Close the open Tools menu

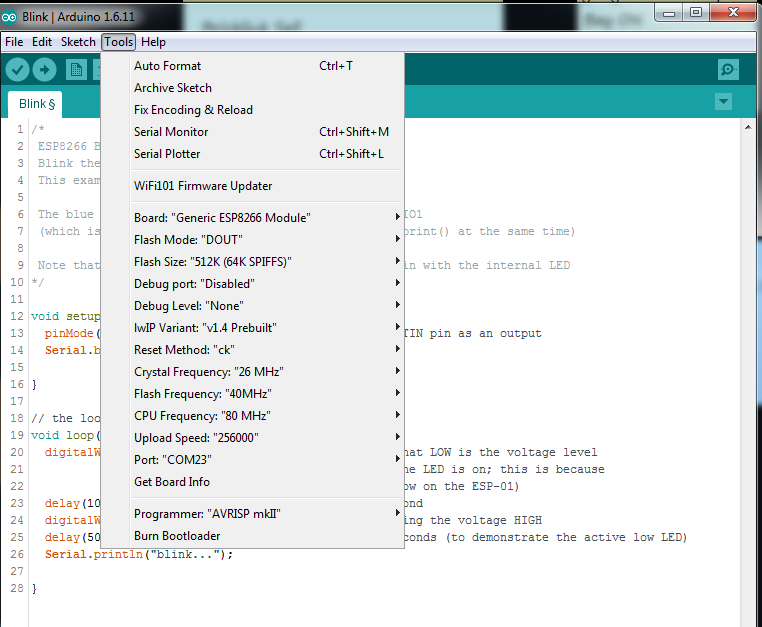pyautogui.click(x=119, y=42)
